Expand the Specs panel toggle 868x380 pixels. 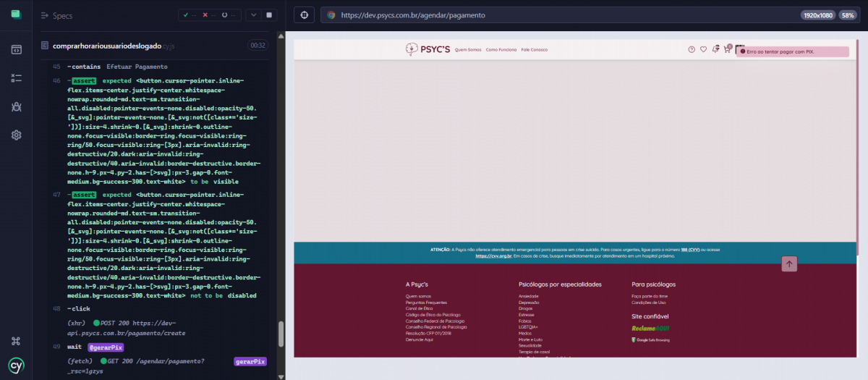click(45, 15)
